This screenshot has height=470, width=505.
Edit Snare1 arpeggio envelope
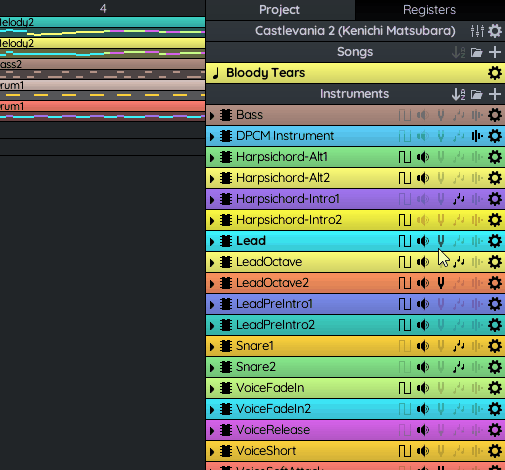[459, 346]
